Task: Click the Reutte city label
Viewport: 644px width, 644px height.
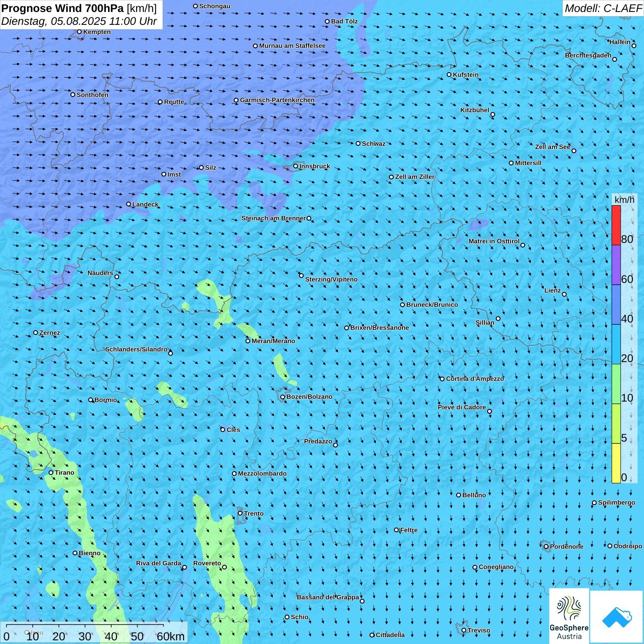Action: click(174, 102)
